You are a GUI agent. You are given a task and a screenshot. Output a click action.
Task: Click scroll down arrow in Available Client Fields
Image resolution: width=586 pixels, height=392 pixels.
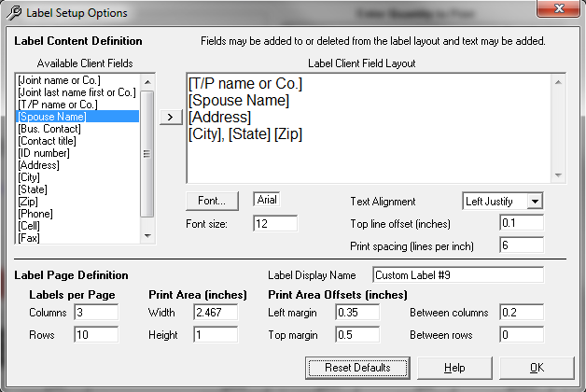(x=147, y=236)
